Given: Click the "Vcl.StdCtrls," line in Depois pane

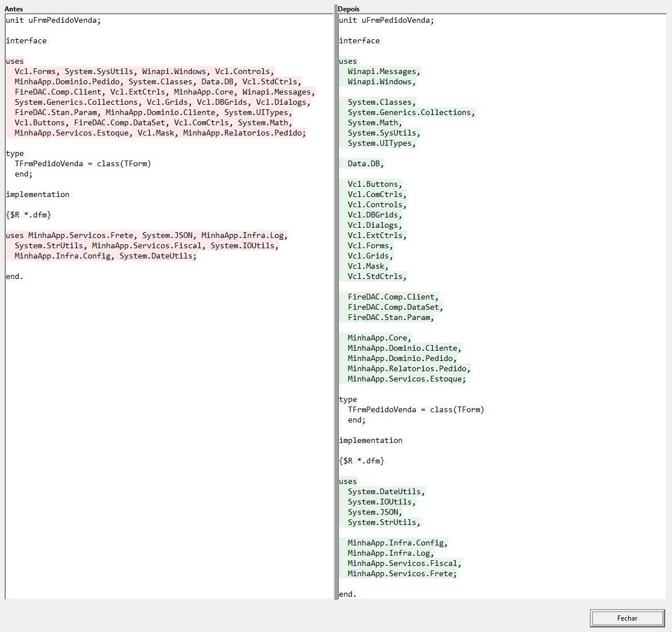Looking at the screenshot, I should point(377,277).
